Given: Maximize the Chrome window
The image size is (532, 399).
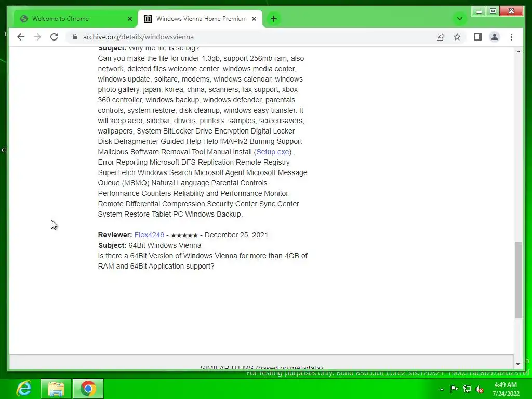Looking at the screenshot, I should pos(494,11).
